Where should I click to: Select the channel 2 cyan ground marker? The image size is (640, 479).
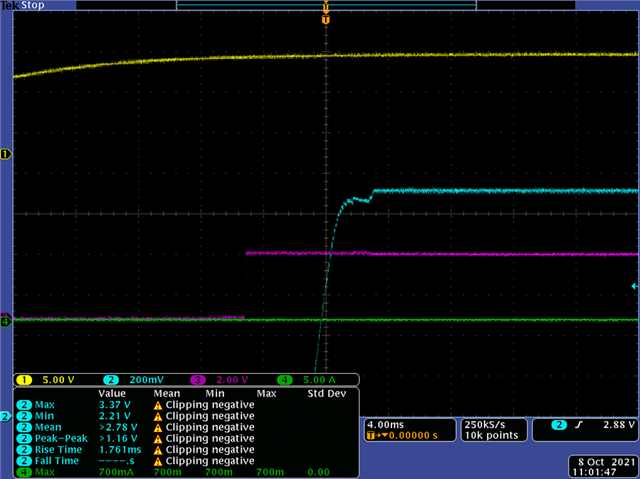6,417
